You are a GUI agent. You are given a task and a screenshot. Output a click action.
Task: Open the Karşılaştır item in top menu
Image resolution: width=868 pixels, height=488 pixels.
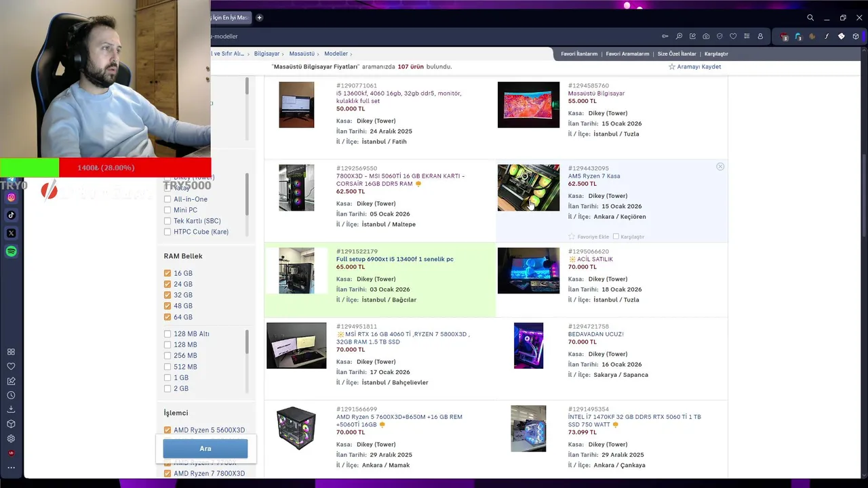[x=716, y=54]
